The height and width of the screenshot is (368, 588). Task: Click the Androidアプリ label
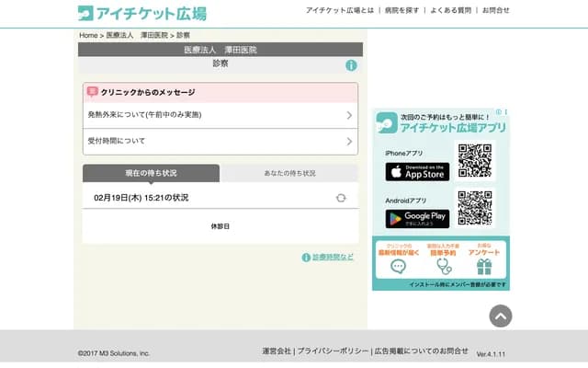coord(406,201)
